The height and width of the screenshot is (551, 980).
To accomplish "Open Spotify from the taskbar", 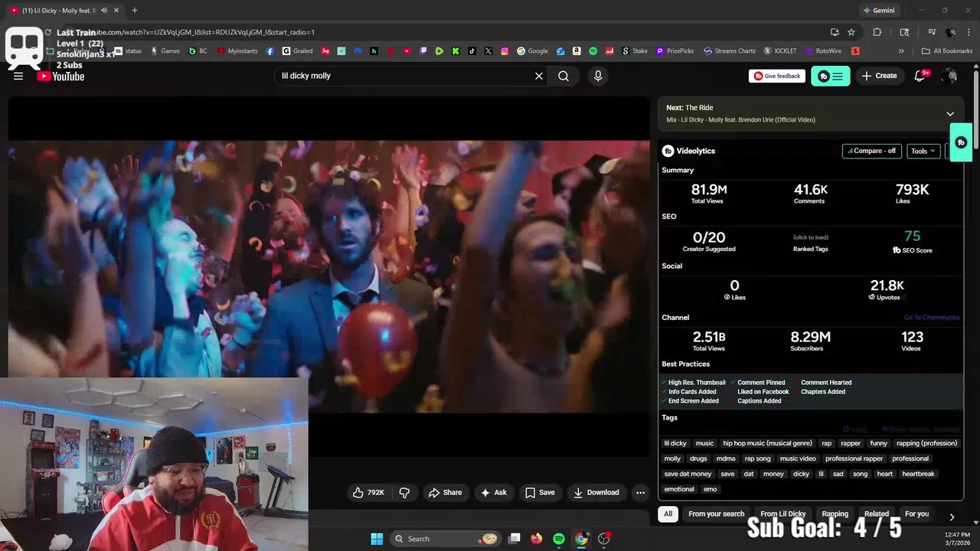I will pos(559,539).
